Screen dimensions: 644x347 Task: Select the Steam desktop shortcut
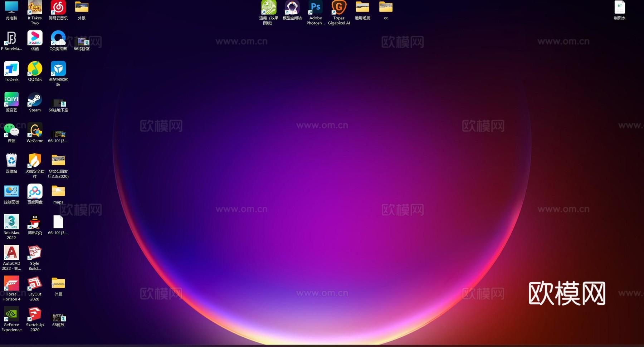(35, 99)
